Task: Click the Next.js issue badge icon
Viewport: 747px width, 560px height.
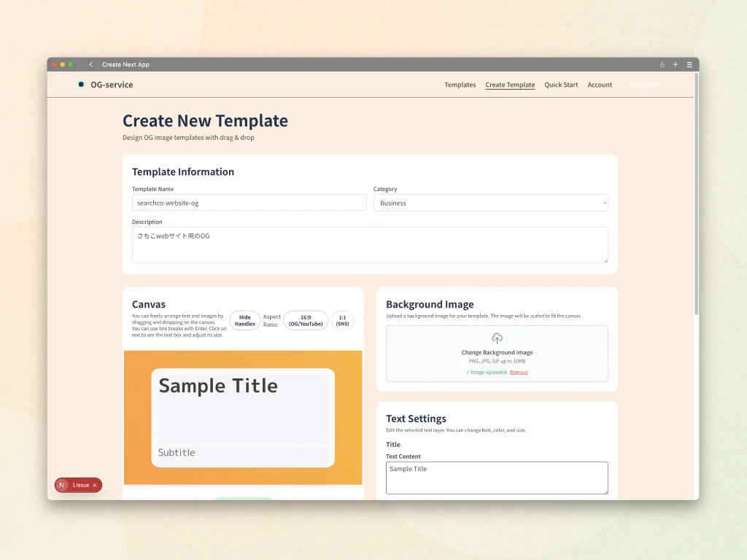Action: [63, 485]
